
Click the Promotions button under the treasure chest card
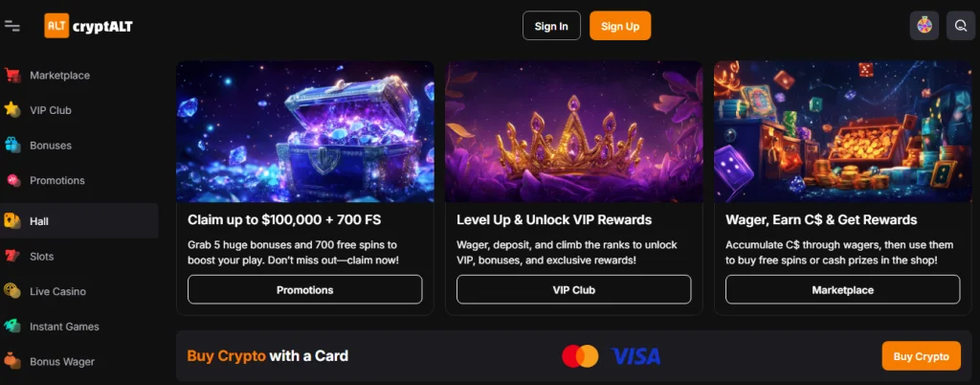[x=304, y=289]
